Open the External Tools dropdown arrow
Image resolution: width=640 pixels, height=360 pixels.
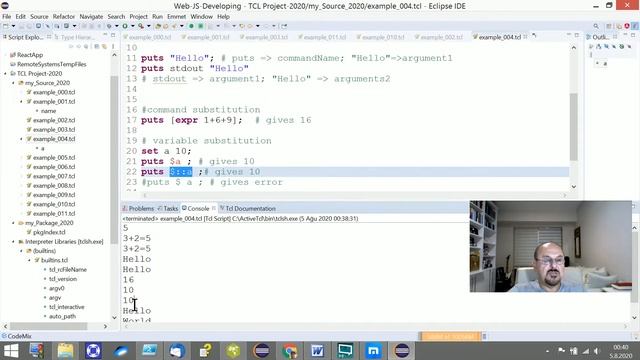149,26
